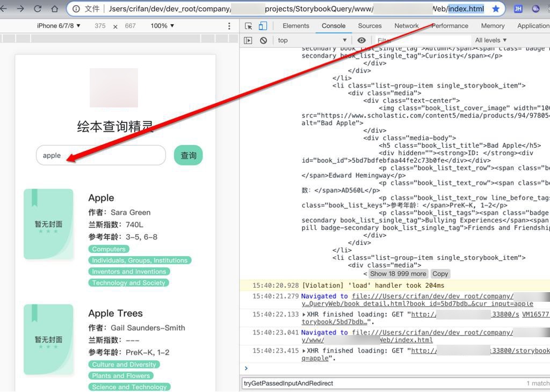Open device toolbar three-dot menu

[229, 26]
